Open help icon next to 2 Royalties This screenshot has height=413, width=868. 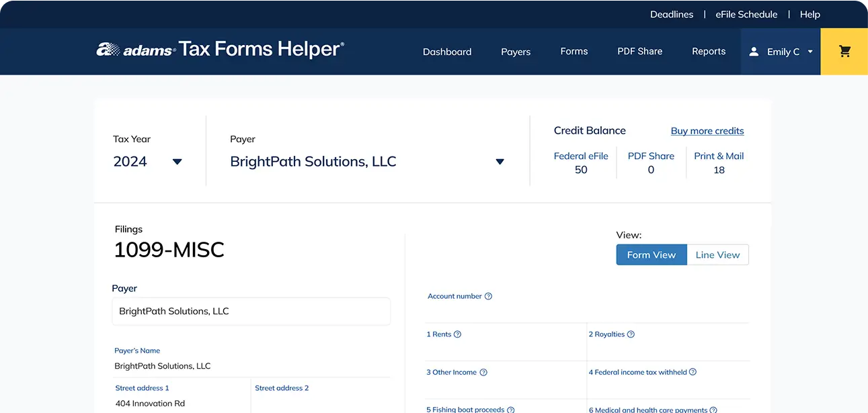click(x=631, y=334)
